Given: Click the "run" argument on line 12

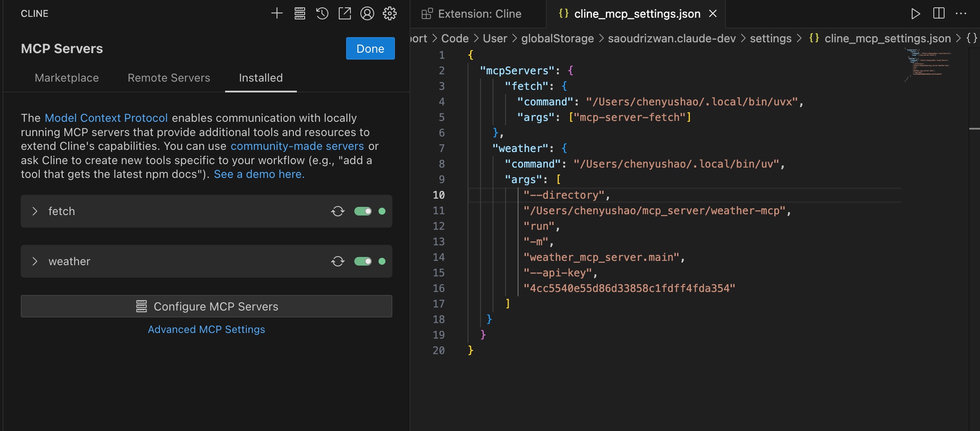Looking at the screenshot, I should pyautogui.click(x=539, y=226).
